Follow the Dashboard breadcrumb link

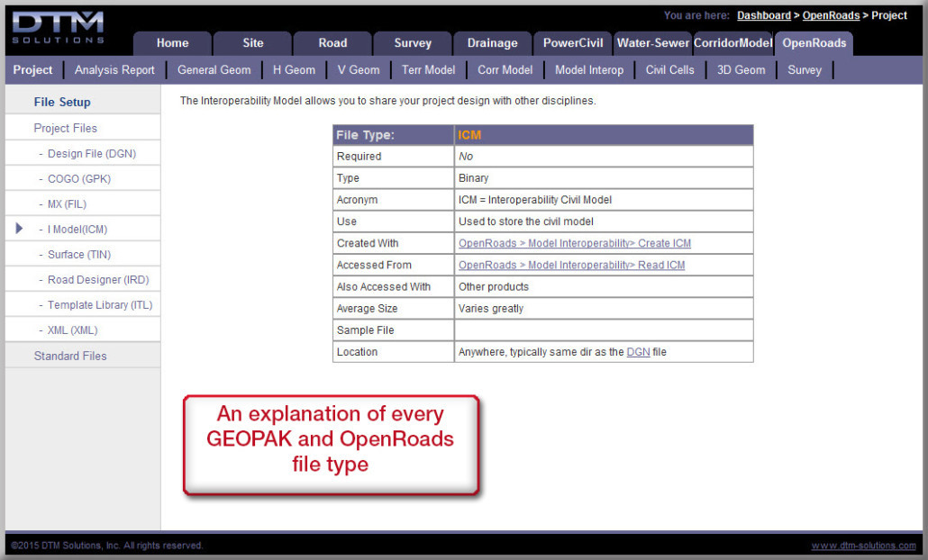click(x=763, y=15)
